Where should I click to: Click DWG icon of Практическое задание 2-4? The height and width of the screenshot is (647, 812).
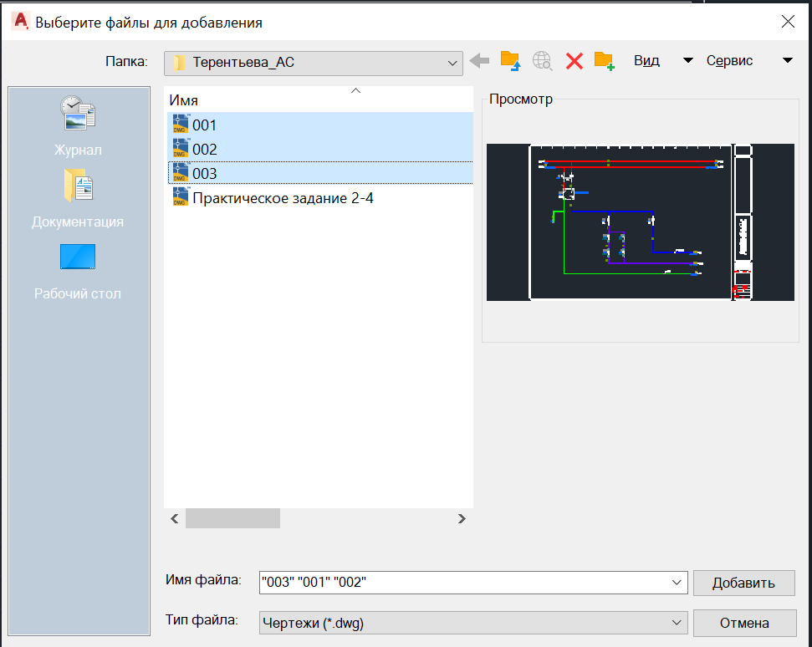[181, 197]
